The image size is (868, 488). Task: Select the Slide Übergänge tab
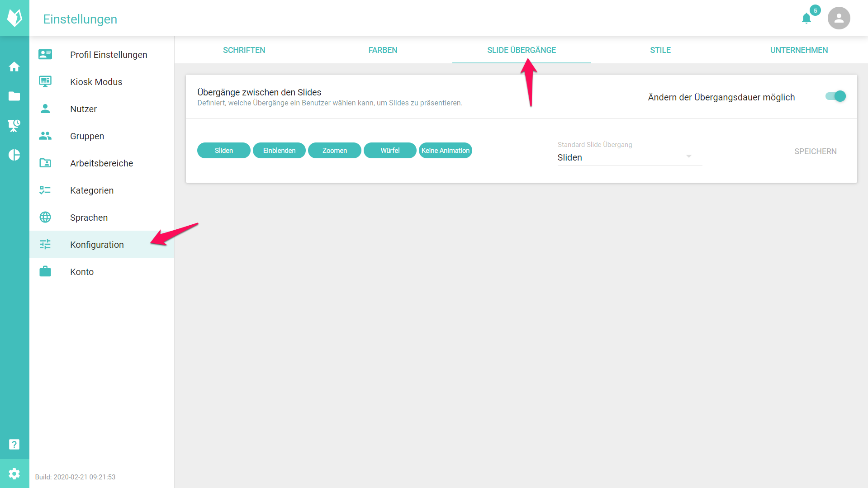522,50
